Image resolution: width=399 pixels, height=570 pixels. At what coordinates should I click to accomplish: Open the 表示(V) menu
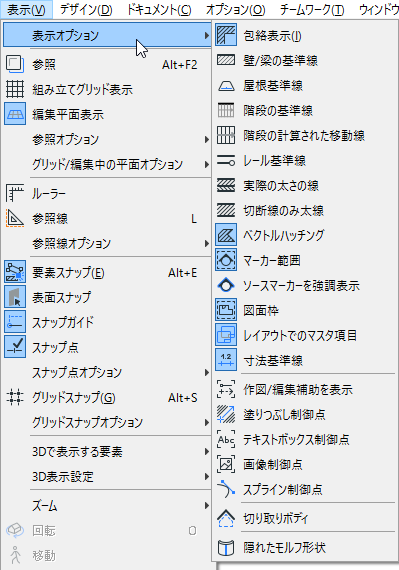pos(27,9)
